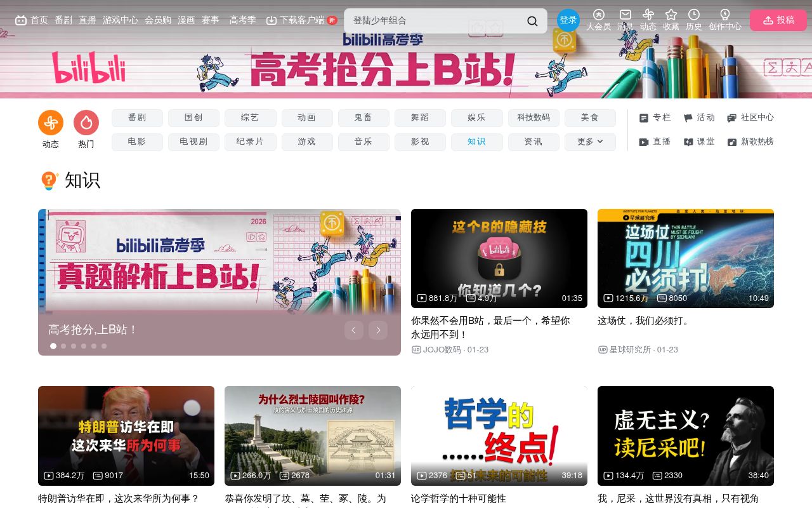Select the 鬼畜 category tab
This screenshot has width=812, height=508.
tap(363, 117)
